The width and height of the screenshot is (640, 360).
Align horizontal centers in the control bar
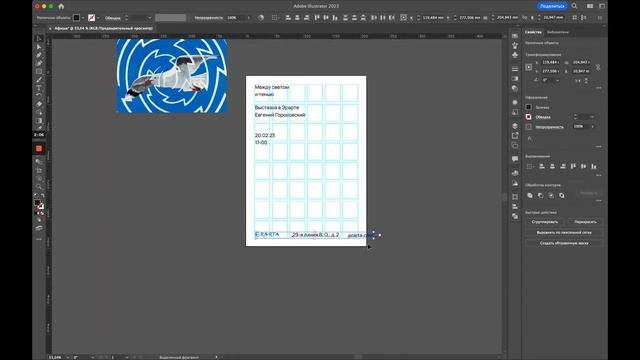tap(297, 18)
